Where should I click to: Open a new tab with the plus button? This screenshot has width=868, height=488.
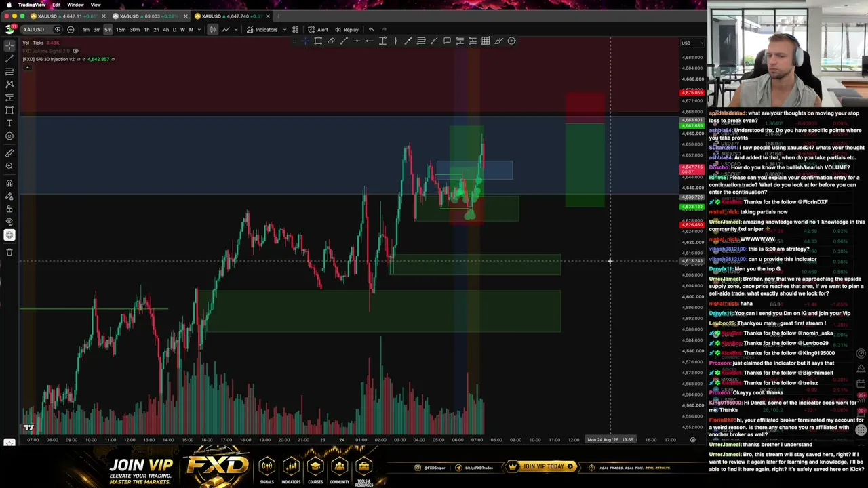(x=278, y=16)
